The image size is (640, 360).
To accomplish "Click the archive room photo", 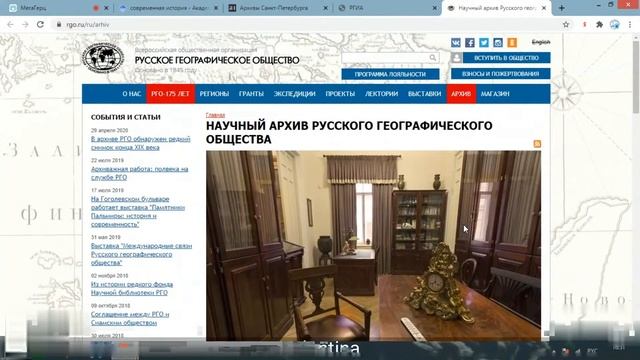I will [373, 246].
